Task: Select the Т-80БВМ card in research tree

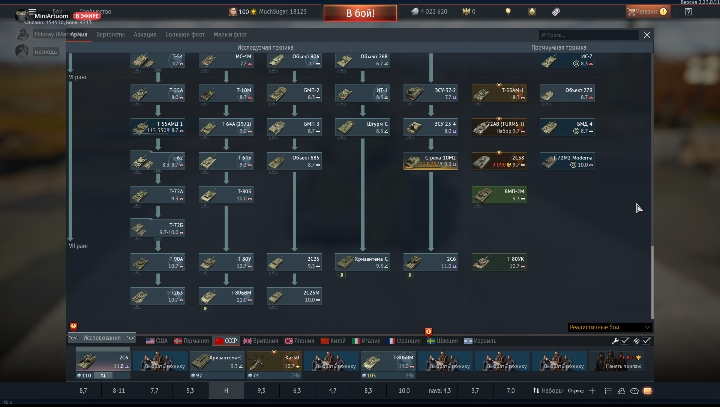Action: click(x=226, y=296)
